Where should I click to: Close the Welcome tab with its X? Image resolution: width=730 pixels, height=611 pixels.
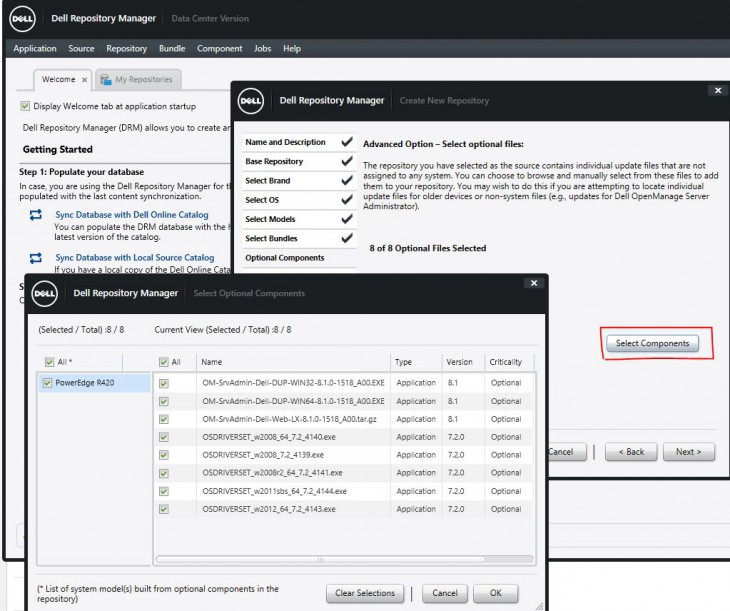coord(84,80)
